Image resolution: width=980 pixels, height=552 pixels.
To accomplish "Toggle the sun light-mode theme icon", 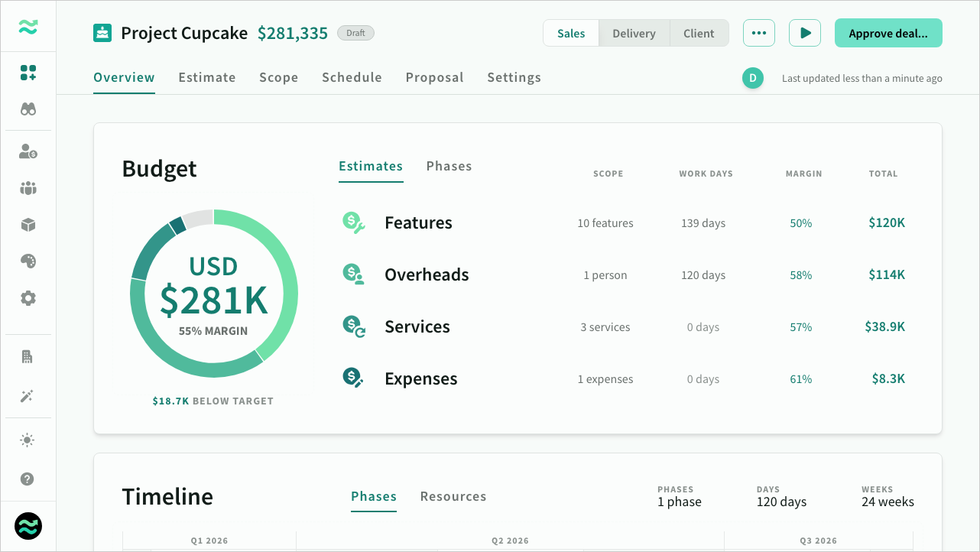I will (x=28, y=440).
